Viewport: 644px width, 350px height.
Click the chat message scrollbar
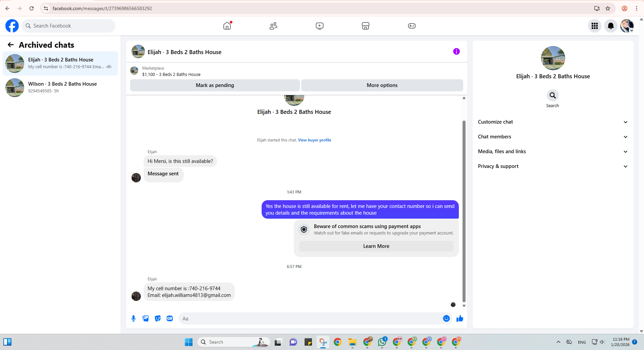(464, 212)
